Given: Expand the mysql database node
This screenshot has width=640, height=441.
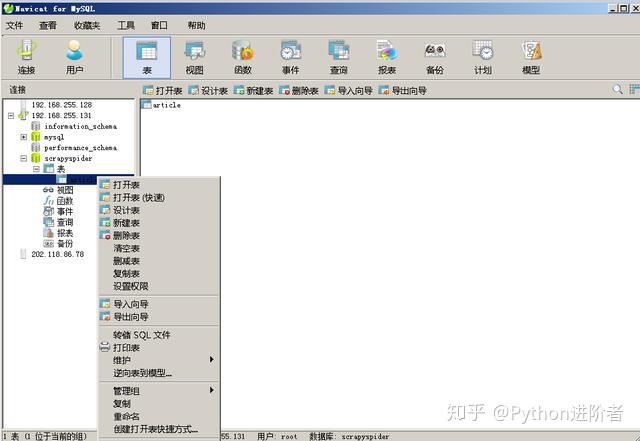Looking at the screenshot, I should click(24, 137).
